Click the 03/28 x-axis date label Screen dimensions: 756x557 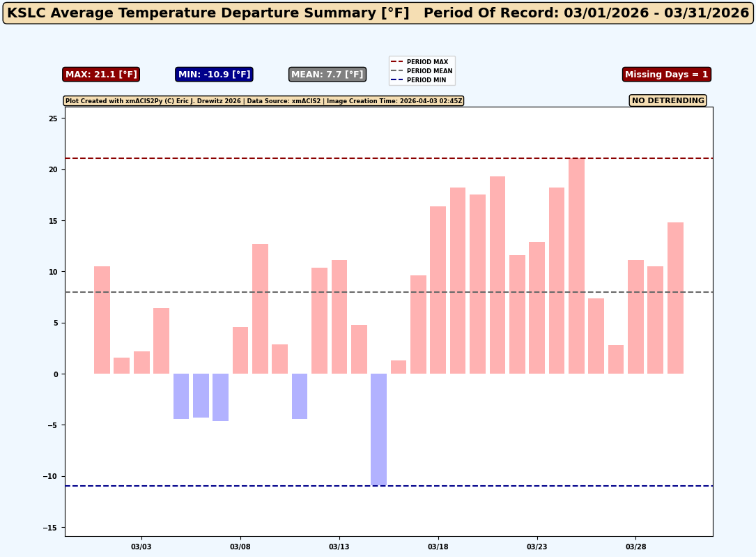pyautogui.click(x=636, y=547)
